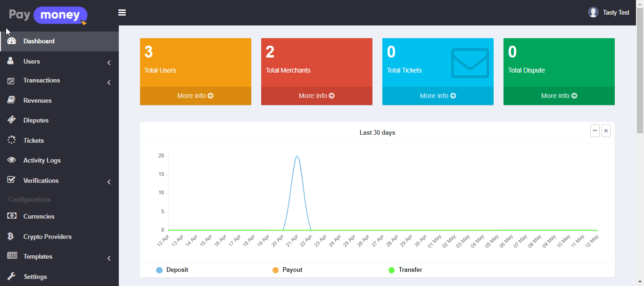Image resolution: width=644 pixels, height=286 pixels.
Task: Click the wrench icon beside Settings
Action: point(12,277)
